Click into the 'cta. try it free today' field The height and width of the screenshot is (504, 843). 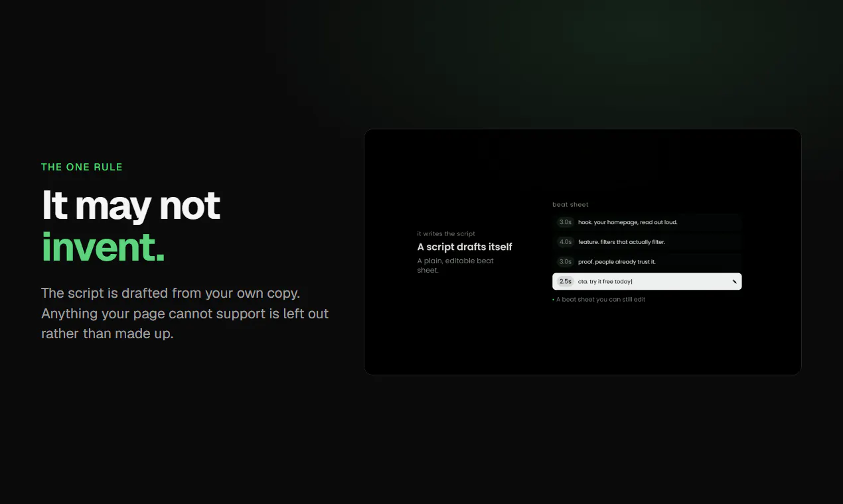coord(647,282)
